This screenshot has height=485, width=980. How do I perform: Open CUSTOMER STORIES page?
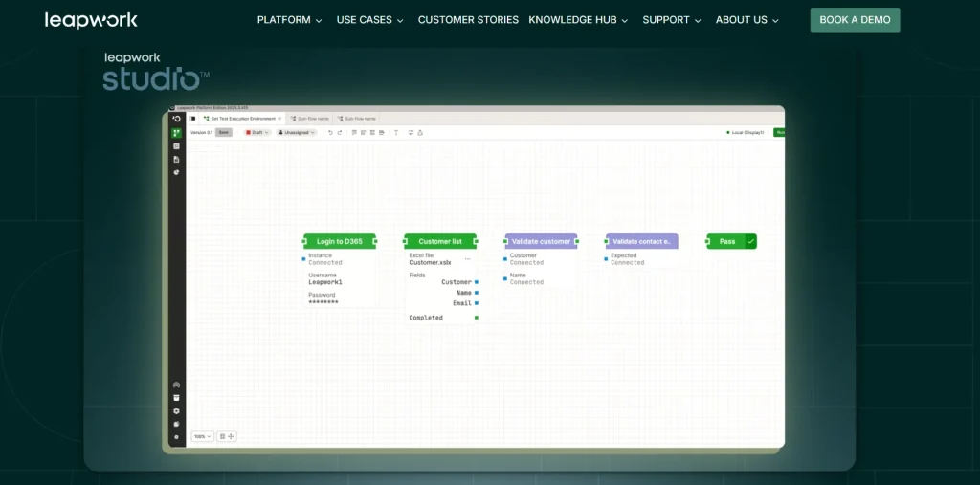coord(468,20)
